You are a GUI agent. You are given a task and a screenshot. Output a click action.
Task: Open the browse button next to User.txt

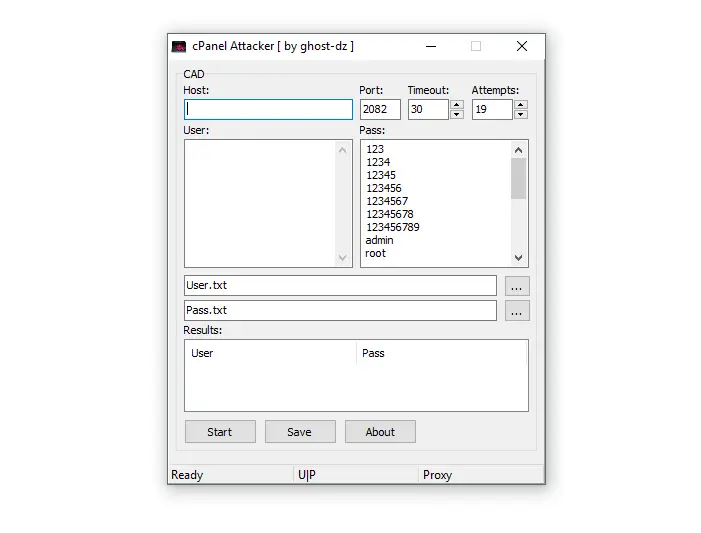517,286
